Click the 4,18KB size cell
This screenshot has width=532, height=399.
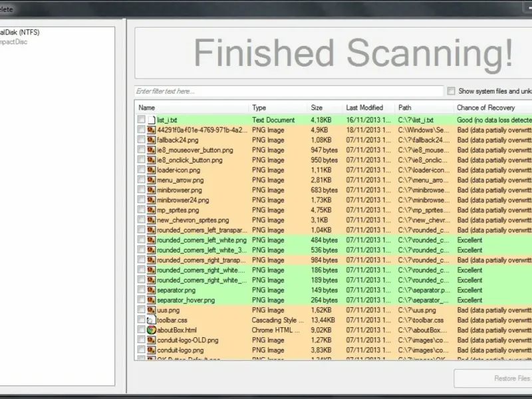pyautogui.click(x=321, y=120)
